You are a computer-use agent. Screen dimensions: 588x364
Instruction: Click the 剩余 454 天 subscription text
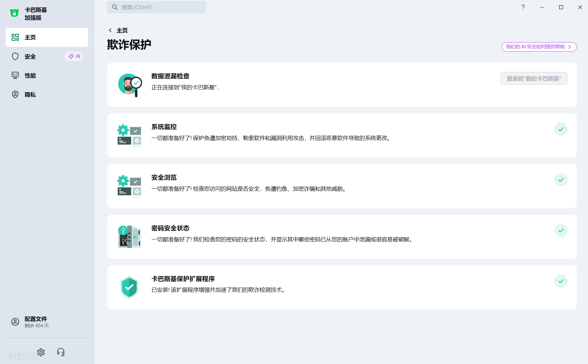click(x=37, y=326)
